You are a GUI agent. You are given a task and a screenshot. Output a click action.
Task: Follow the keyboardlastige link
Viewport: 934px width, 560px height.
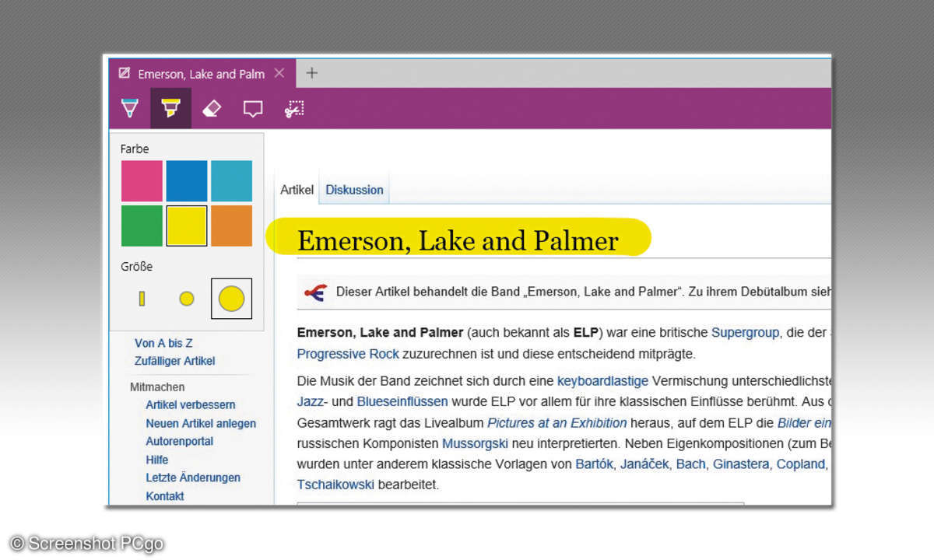point(602,381)
